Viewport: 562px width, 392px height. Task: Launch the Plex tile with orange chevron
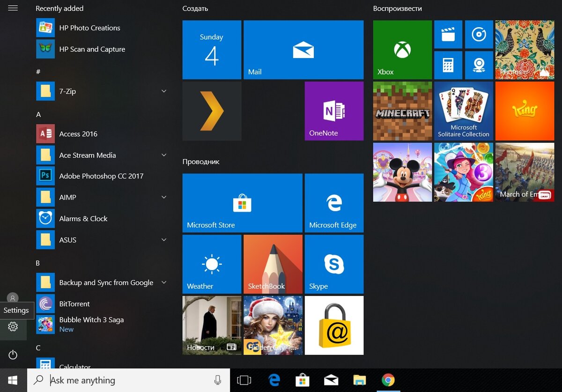212,111
